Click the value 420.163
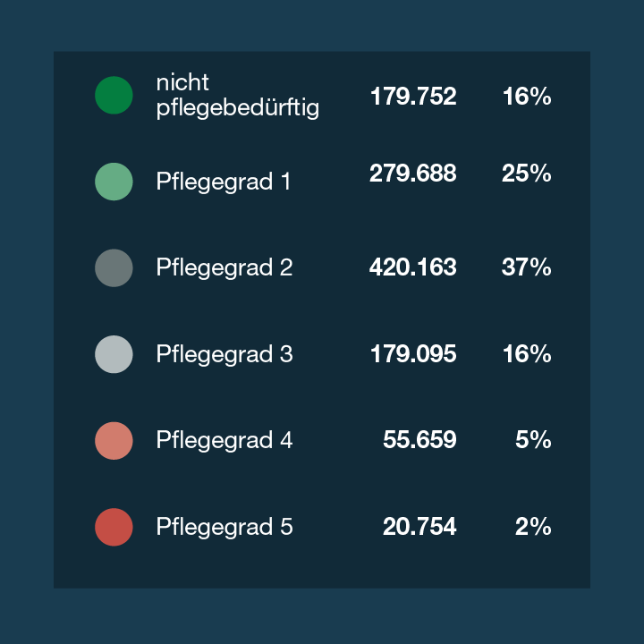Screen dimensions: 644x644 (412, 267)
